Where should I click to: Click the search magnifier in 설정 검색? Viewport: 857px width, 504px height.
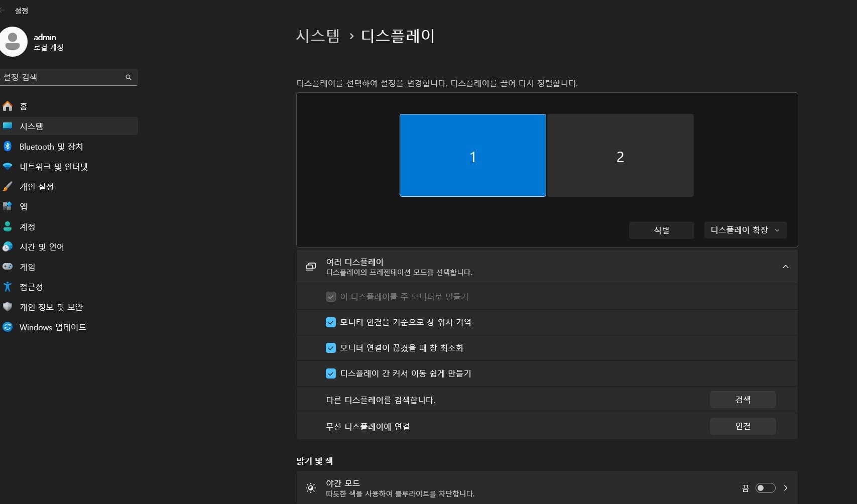coord(129,77)
